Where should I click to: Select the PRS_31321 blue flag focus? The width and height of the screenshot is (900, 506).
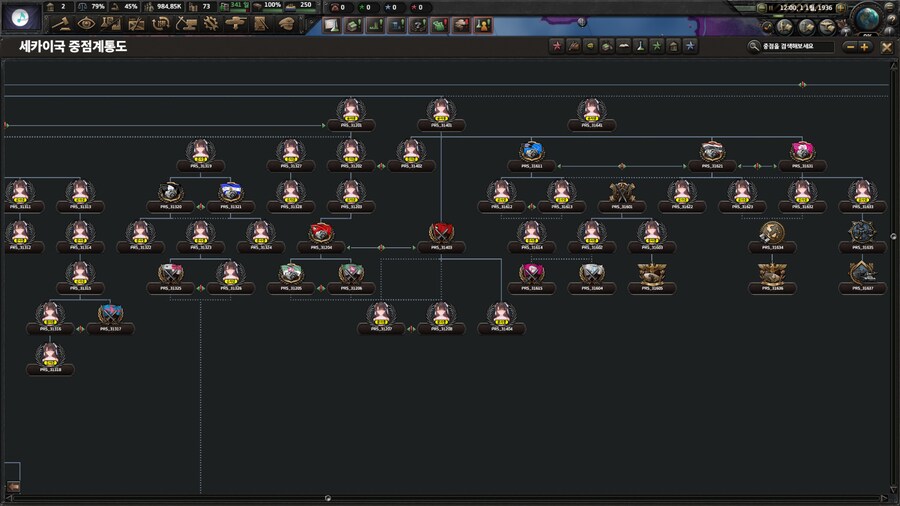click(x=230, y=194)
